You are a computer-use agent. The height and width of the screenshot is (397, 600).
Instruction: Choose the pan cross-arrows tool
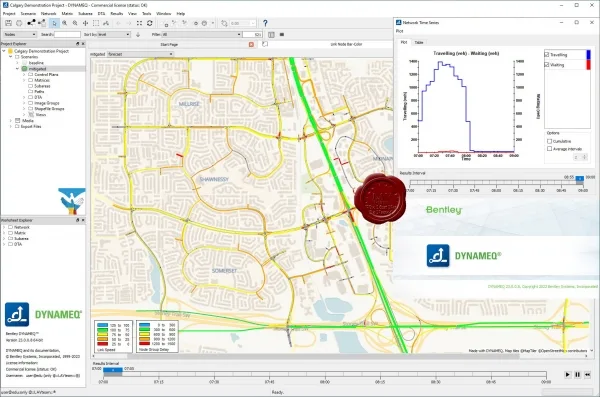pyautogui.click(x=85, y=23)
